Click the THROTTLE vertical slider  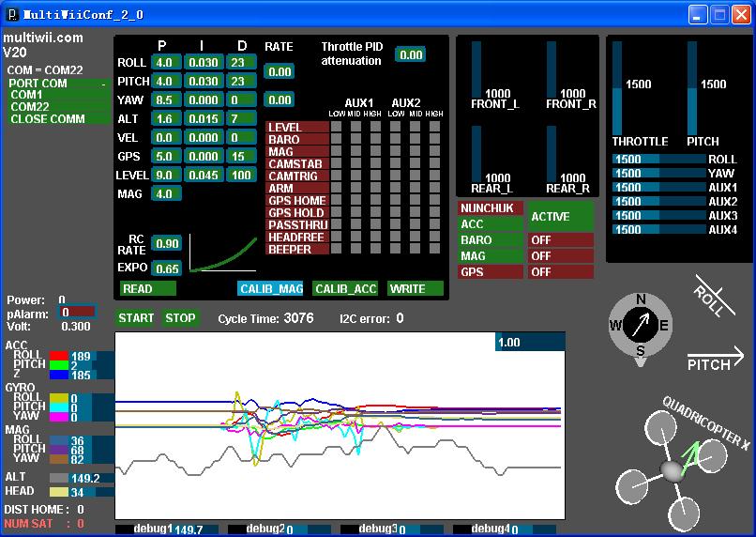[616, 88]
